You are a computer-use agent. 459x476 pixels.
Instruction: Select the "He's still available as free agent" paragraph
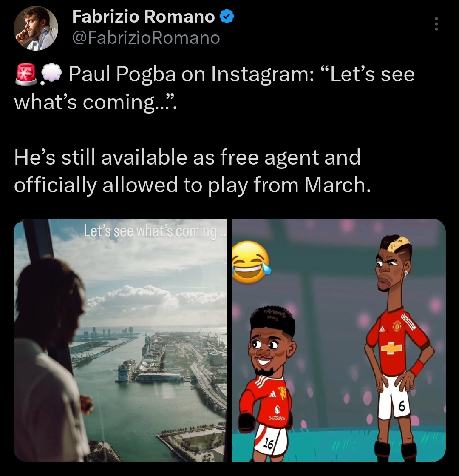click(x=193, y=171)
